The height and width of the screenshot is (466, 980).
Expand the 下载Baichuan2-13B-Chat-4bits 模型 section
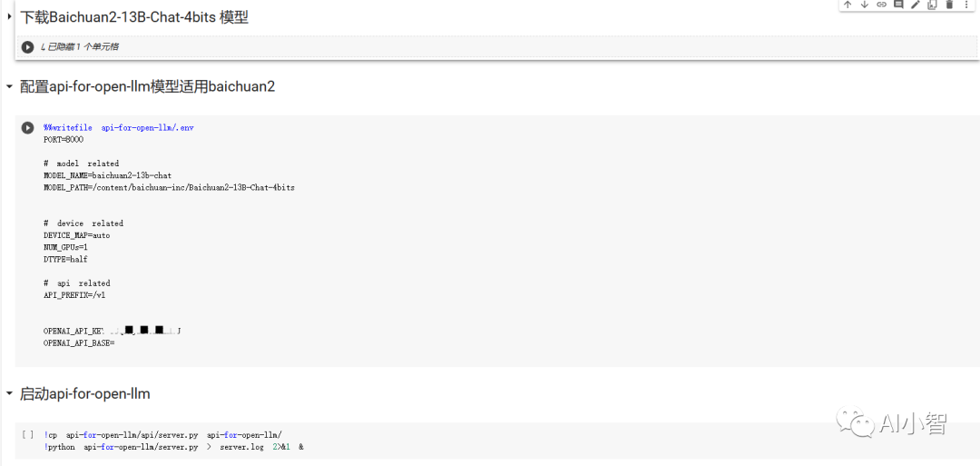pos(9,17)
